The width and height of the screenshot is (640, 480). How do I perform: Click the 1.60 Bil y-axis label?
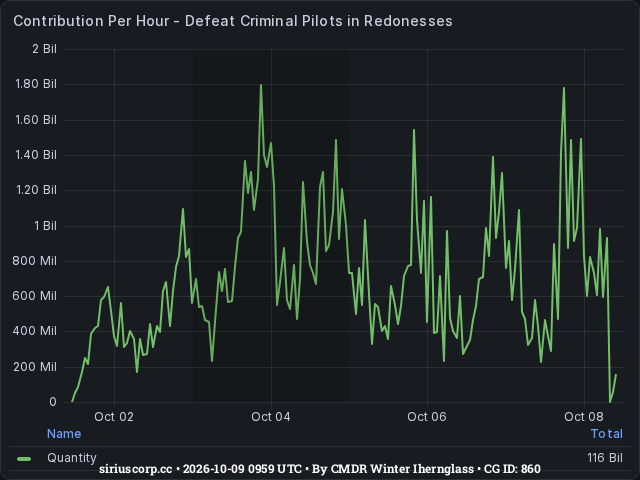click(36, 120)
